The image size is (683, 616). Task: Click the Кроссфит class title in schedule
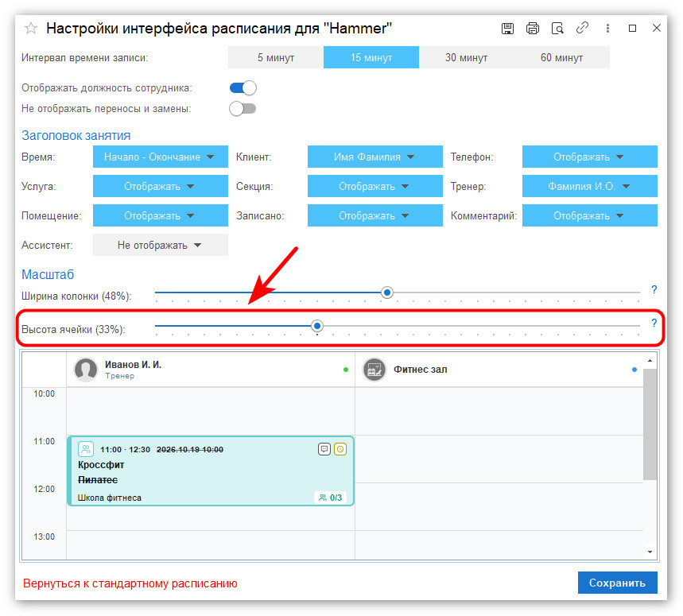pos(101,464)
